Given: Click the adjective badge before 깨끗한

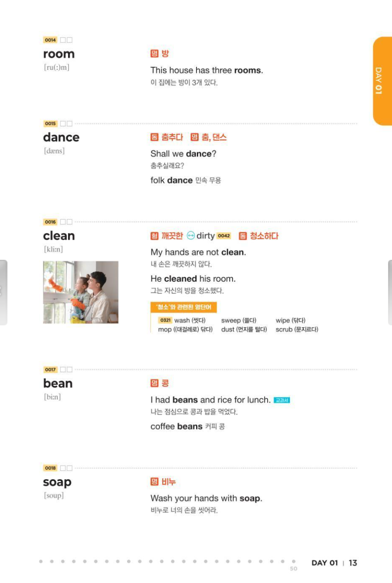Looking at the screenshot, I should point(155,236).
